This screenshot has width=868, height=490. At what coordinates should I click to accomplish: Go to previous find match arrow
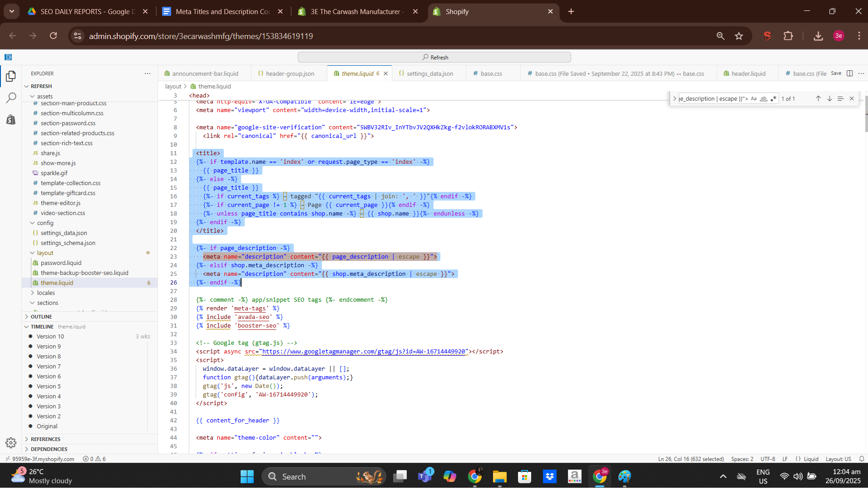[818, 98]
